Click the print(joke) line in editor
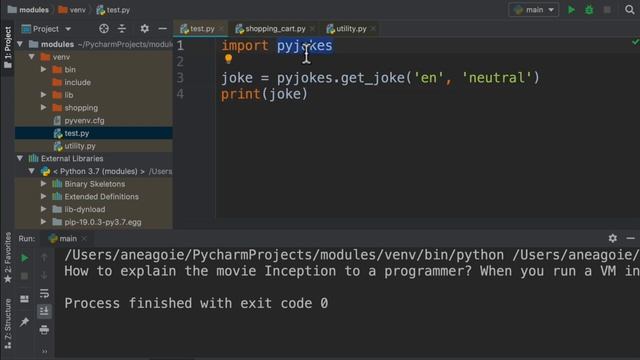The image size is (640, 360). tap(264, 94)
